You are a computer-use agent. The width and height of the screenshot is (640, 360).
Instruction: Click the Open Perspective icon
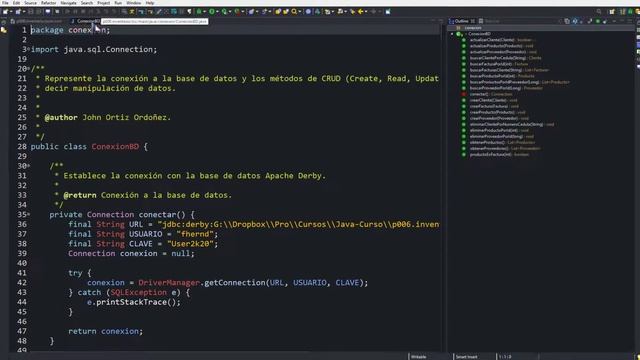pyautogui.click(x=612, y=12)
